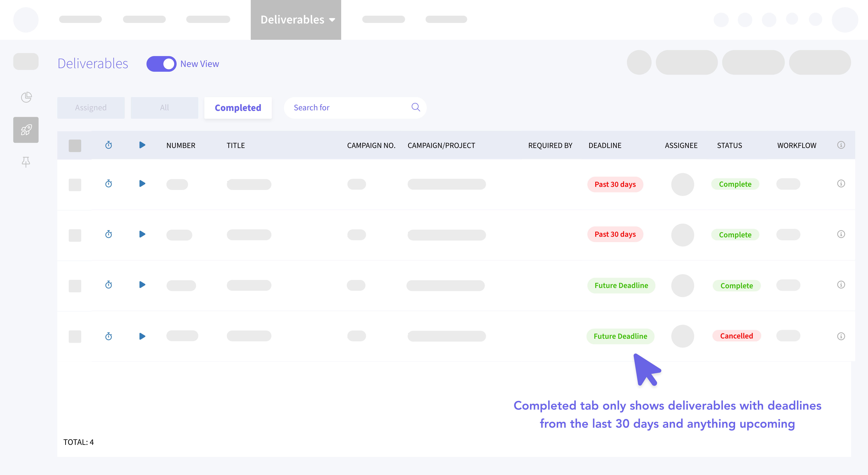The height and width of the screenshot is (475, 868).
Task: Open the rocket icon in sidebar
Action: tap(26, 130)
